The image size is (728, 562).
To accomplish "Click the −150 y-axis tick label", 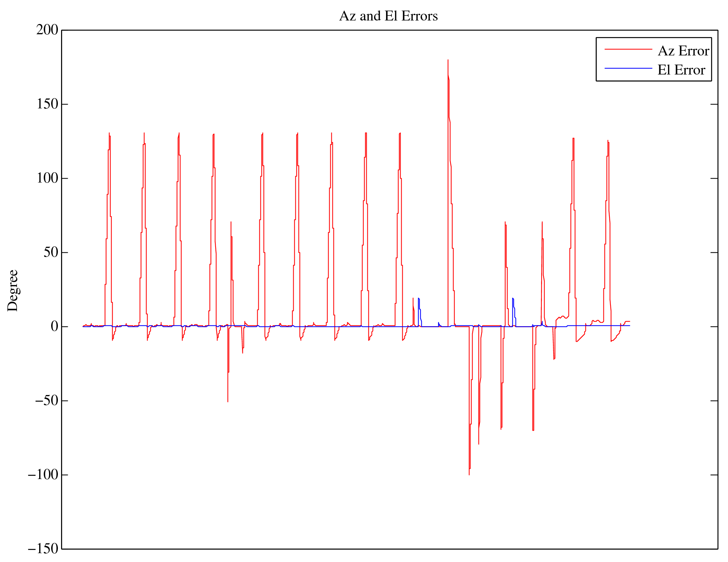I will pyautogui.click(x=43, y=549).
